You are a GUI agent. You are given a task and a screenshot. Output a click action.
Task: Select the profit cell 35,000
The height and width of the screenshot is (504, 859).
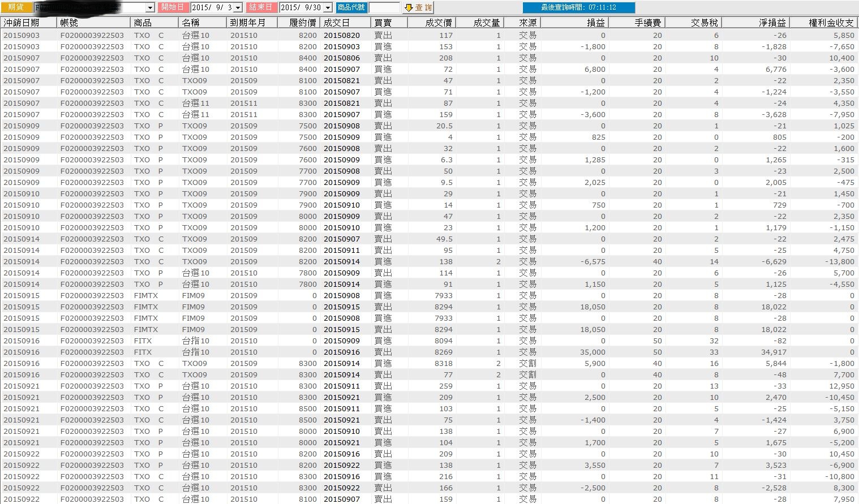click(x=592, y=352)
